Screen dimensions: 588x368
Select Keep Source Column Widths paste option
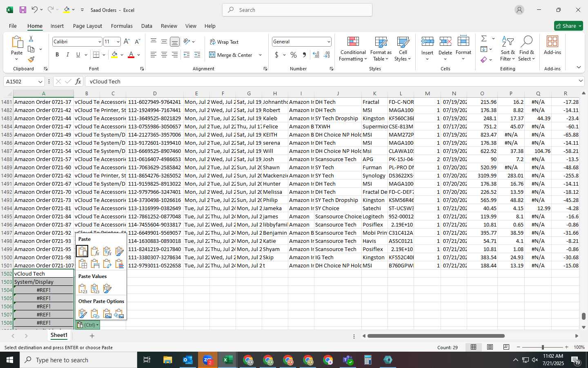tap(95, 264)
